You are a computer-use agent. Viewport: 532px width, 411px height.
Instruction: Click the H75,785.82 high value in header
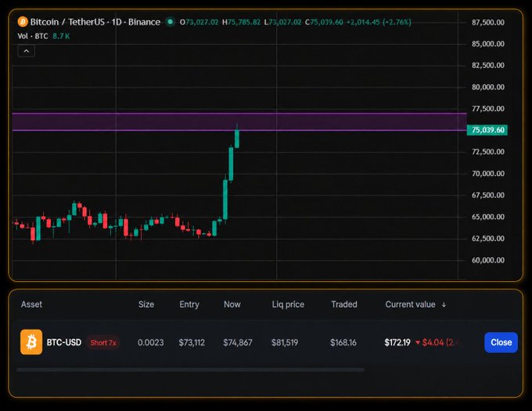(x=241, y=23)
